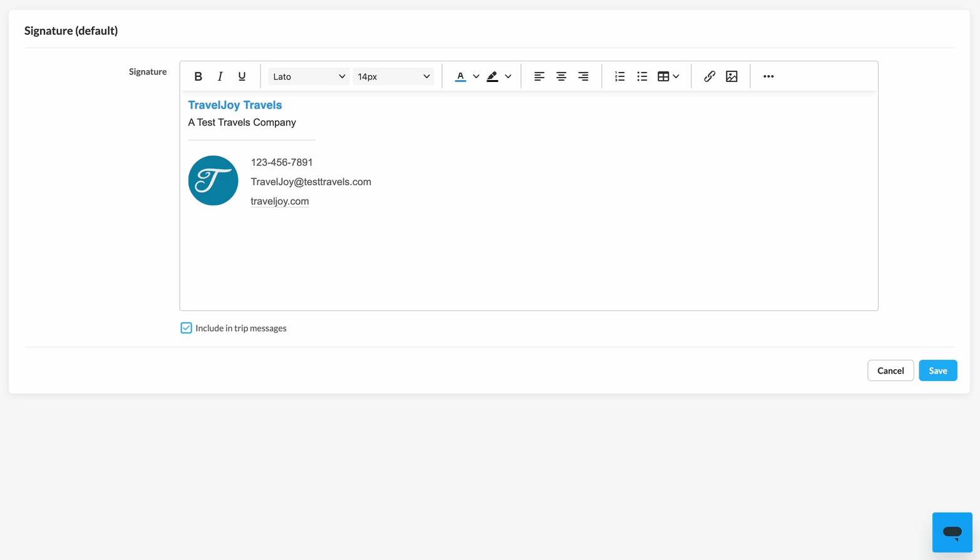Save the signature
Image resolution: width=980 pixels, height=560 pixels.
click(x=937, y=370)
